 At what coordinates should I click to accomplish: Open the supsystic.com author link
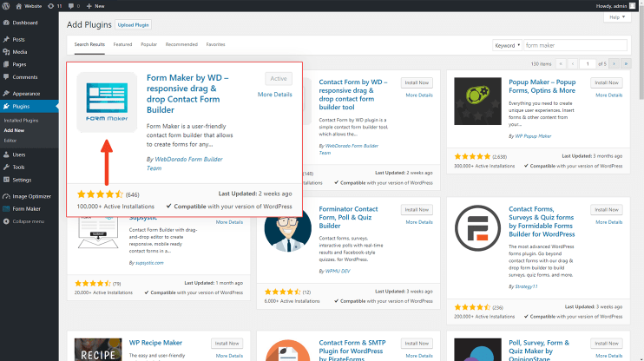coord(149,263)
